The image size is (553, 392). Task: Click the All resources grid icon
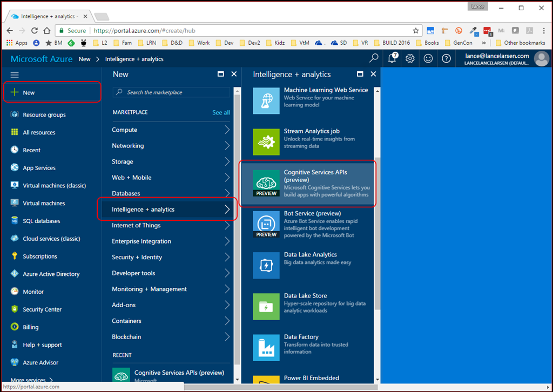15,132
